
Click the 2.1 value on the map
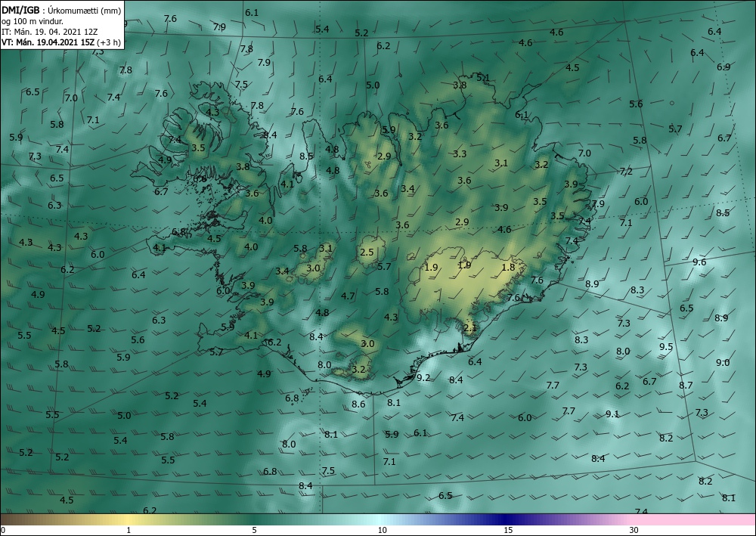[x=469, y=328]
